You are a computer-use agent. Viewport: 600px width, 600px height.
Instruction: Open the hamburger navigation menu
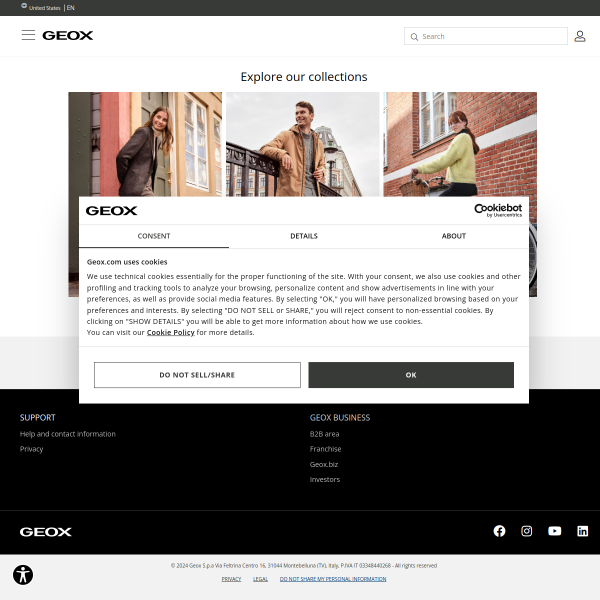click(28, 35)
